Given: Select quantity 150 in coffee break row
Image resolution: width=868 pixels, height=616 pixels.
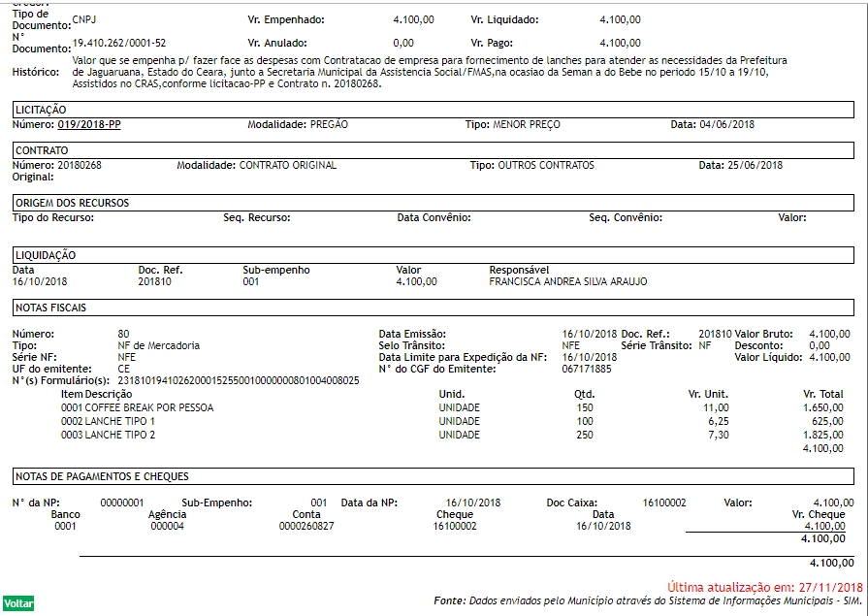Looking at the screenshot, I should click(x=585, y=407).
